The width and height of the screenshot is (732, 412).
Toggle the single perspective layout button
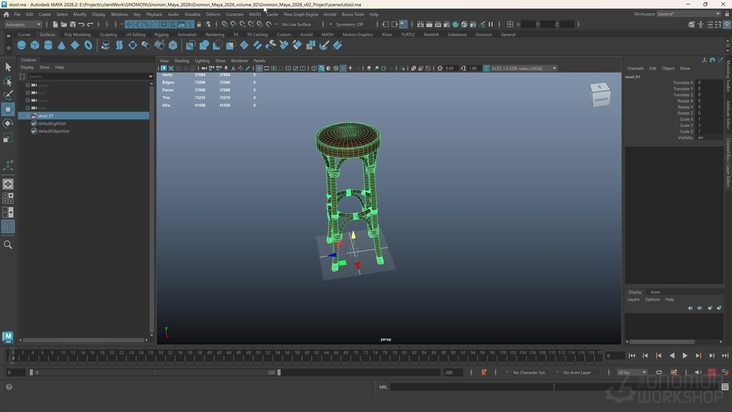click(8, 184)
